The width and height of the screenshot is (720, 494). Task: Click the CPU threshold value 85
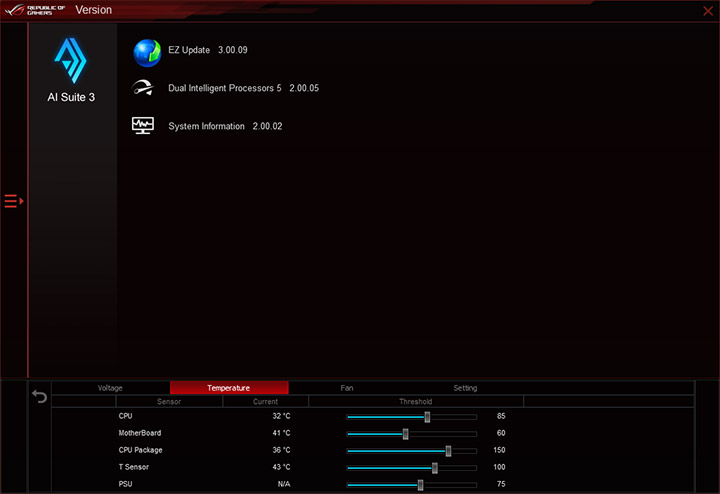(501, 416)
